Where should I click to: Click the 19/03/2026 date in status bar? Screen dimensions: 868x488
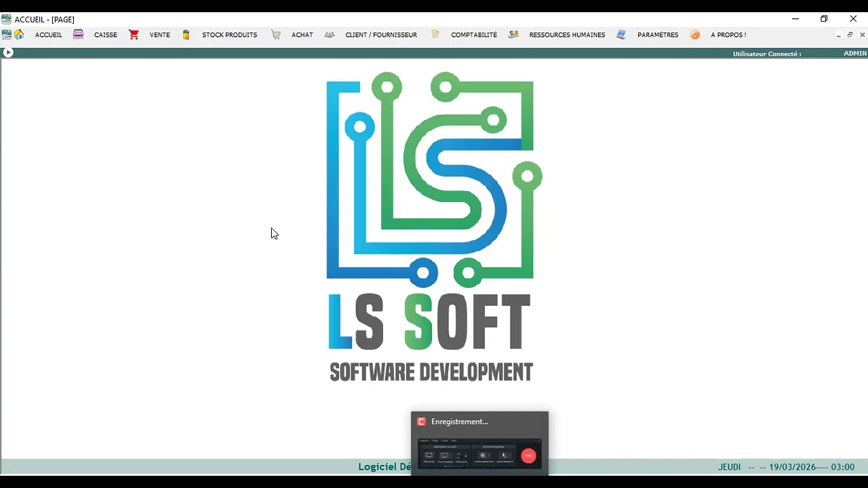(793, 467)
